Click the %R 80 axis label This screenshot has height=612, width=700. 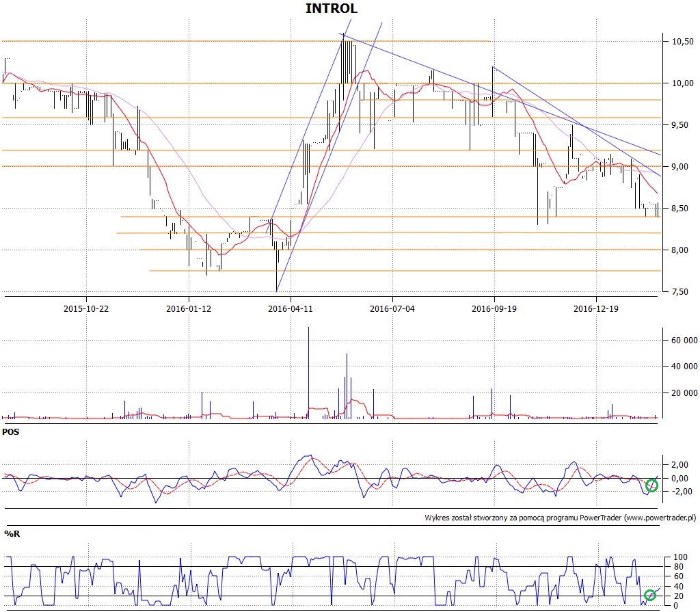(x=679, y=567)
